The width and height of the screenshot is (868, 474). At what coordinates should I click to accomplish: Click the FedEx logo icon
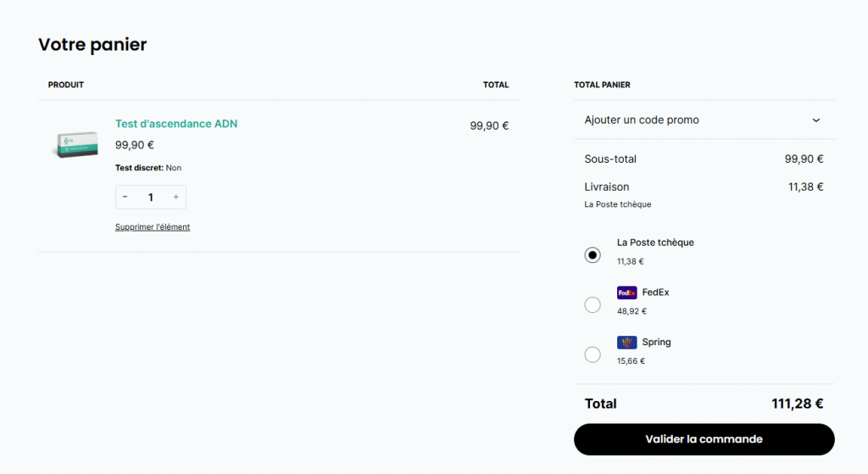point(626,293)
